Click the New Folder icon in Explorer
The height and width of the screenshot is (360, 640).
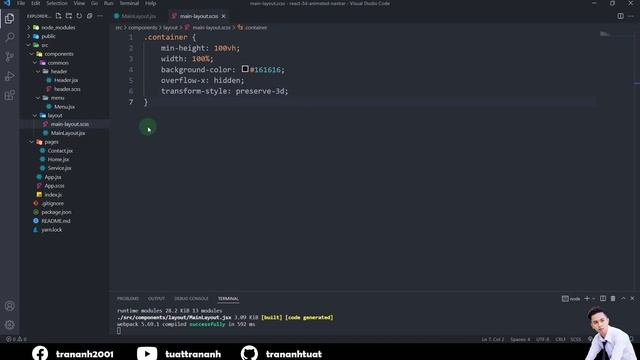69,16
